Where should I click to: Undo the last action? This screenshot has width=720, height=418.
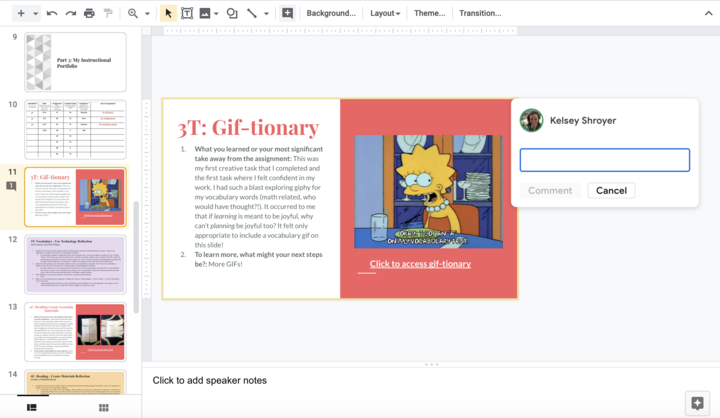click(x=52, y=13)
